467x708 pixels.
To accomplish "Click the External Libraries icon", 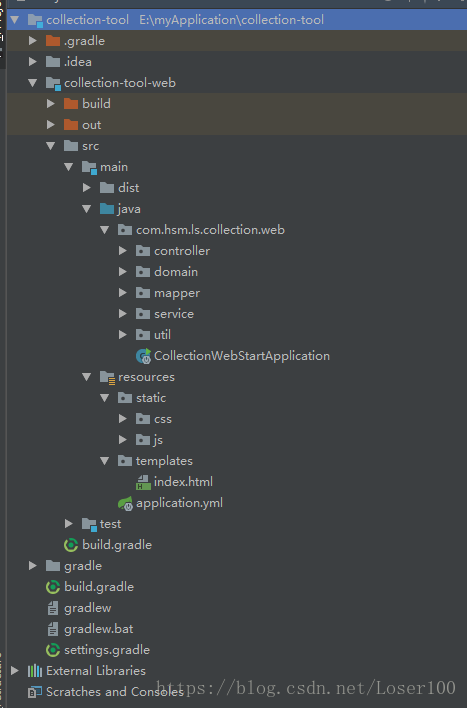I will [x=35, y=671].
